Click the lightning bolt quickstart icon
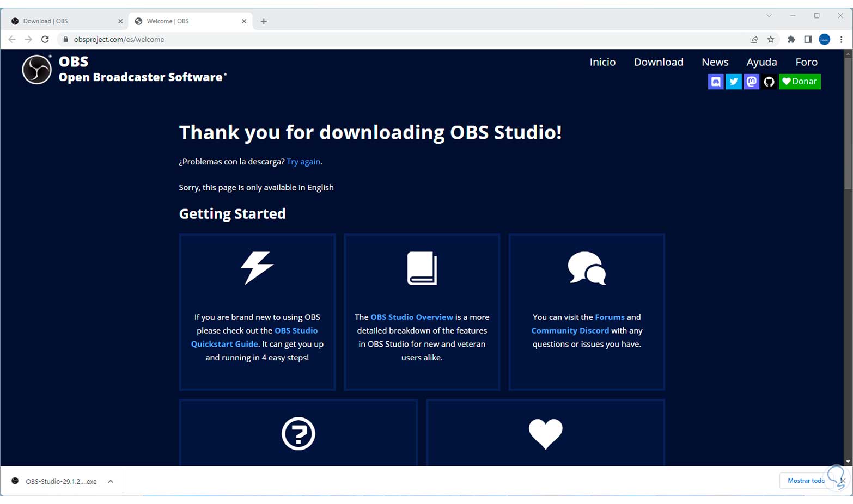The width and height of the screenshot is (853, 504). 257,268
